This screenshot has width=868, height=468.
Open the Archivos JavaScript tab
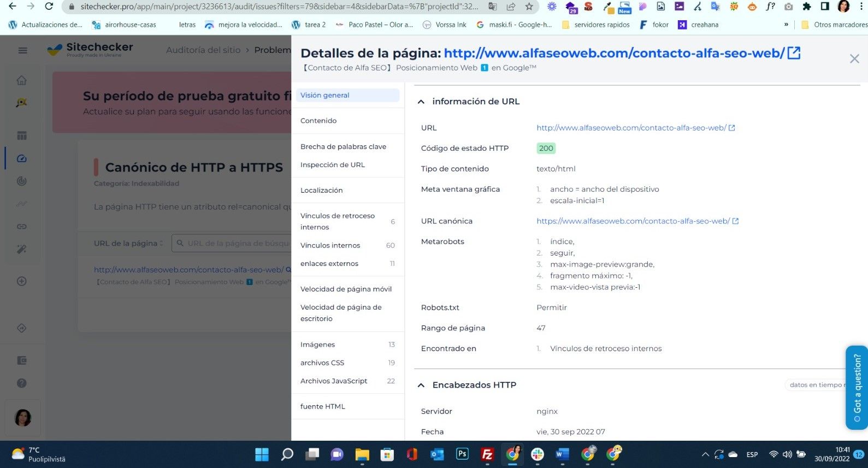(x=347, y=381)
